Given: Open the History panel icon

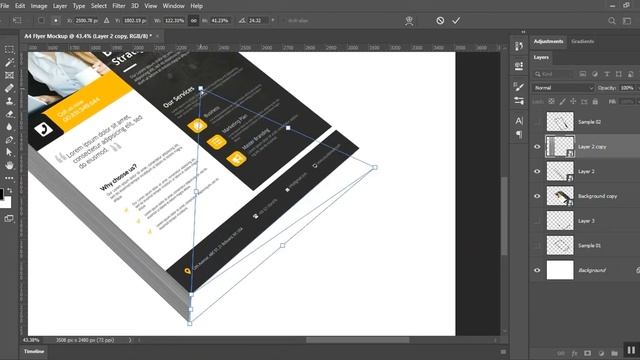Looking at the screenshot, I should click(519, 47).
